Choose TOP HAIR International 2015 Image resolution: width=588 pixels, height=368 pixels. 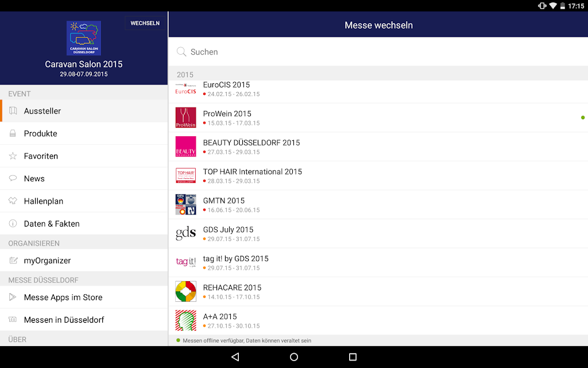(x=378, y=175)
